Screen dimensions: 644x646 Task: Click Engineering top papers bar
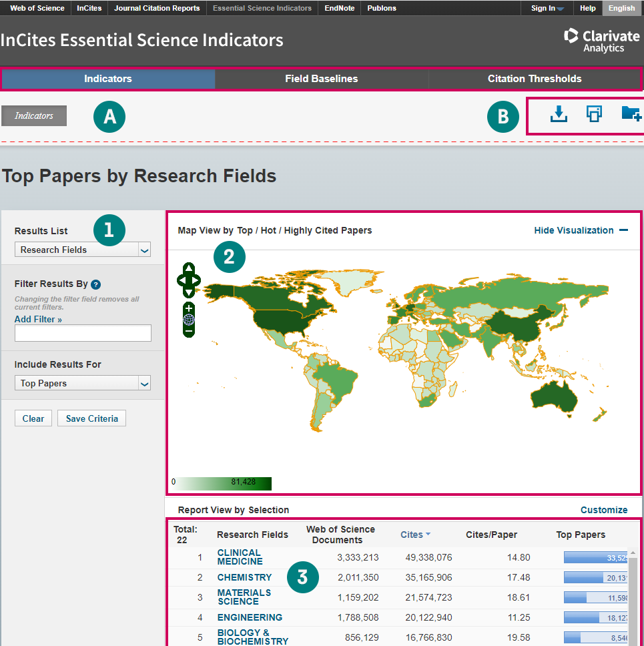click(x=595, y=617)
